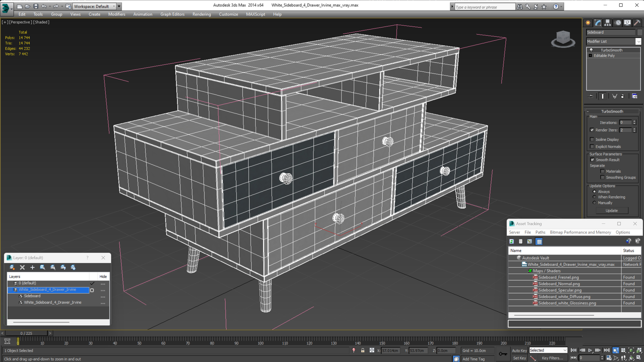Delete layer with X icon
The height and width of the screenshot is (362, 644).
coord(22,267)
